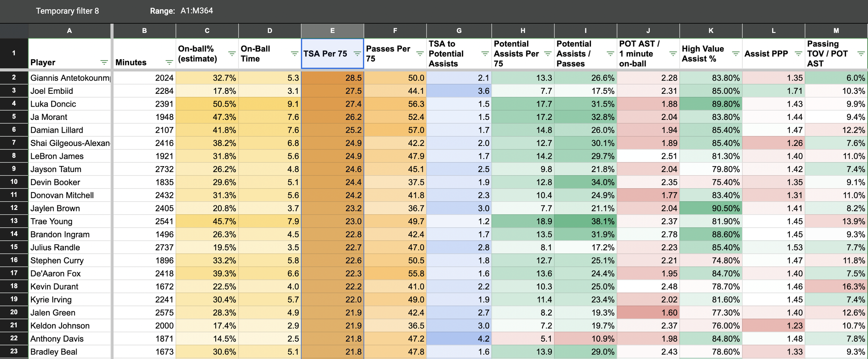Click Anthony Davis's 4.2 TSA to Potential Assists cell
Image resolution: width=868 pixels, height=359 pixels.
pyautogui.click(x=459, y=338)
